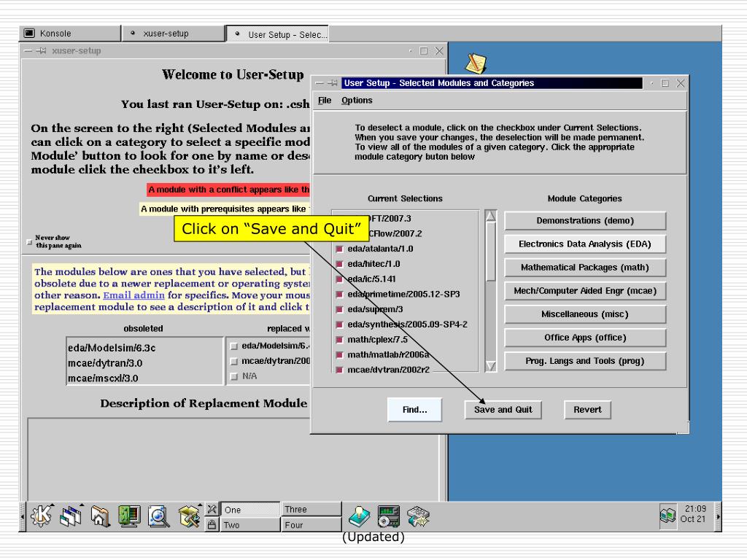Click the lock screen padlock icon
747x560 pixels.
tap(212, 524)
